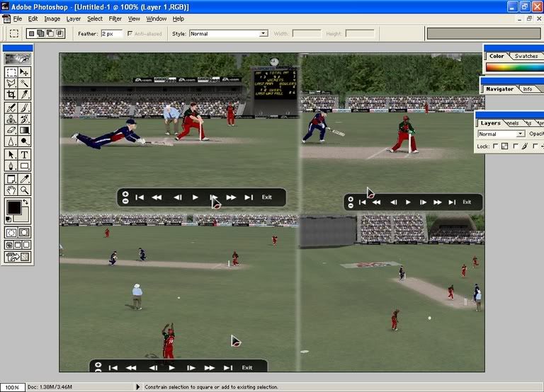Screen dimensions: 544x392
Task: Select the Rectangle shape tool
Action: [24, 166]
